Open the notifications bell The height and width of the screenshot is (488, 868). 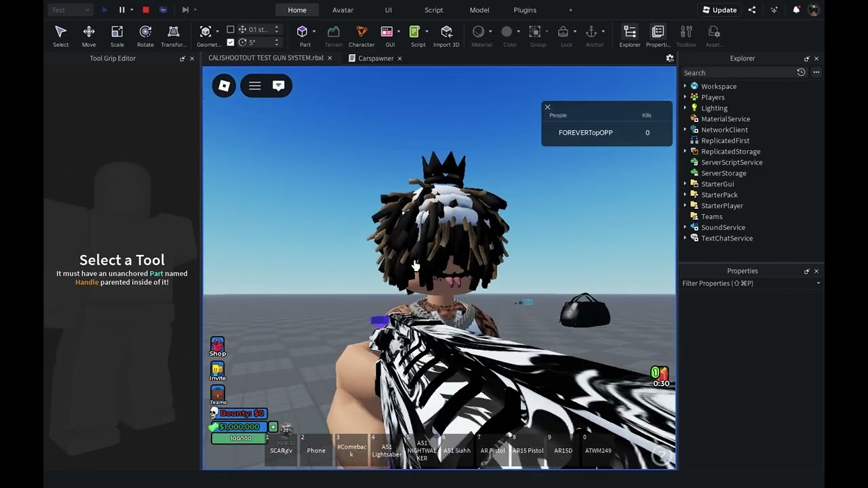[796, 10]
